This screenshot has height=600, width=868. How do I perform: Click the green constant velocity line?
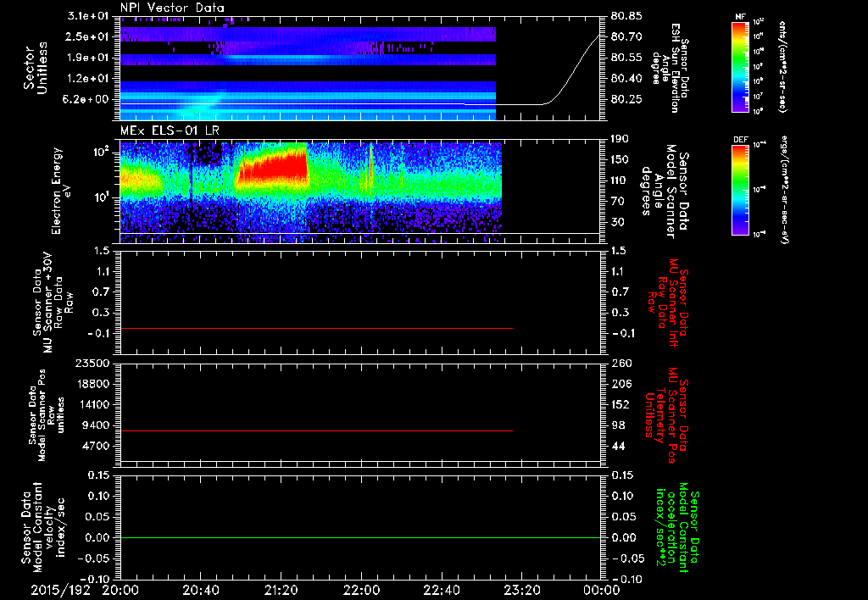359,538
